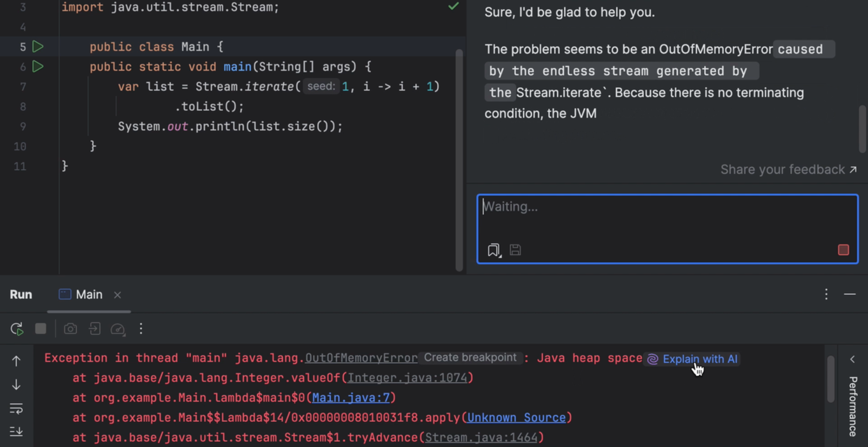
Task: Click the Explain with AI swirl icon
Action: [x=652, y=359]
